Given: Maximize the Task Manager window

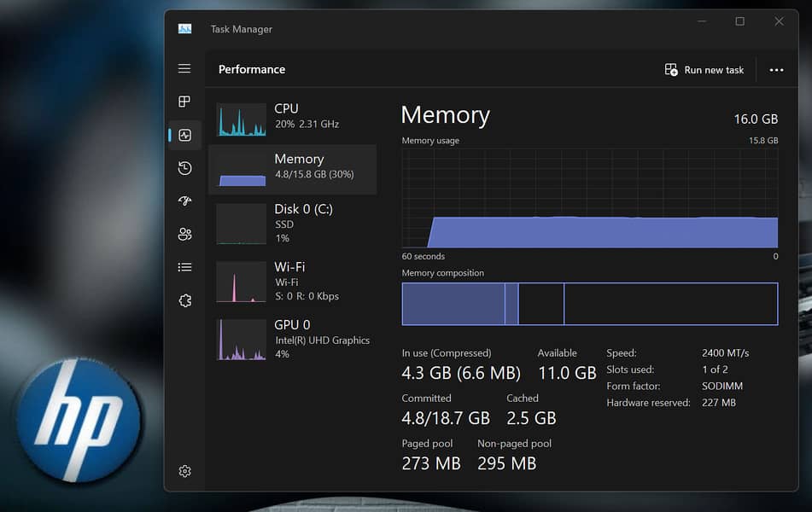Looking at the screenshot, I should (x=739, y=21).
